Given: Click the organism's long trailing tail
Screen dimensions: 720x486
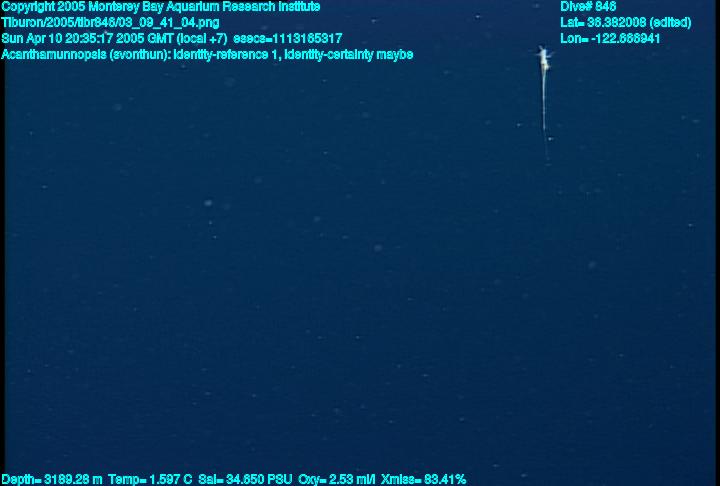Looking at the screenshot, I should [x=545, y=115].
